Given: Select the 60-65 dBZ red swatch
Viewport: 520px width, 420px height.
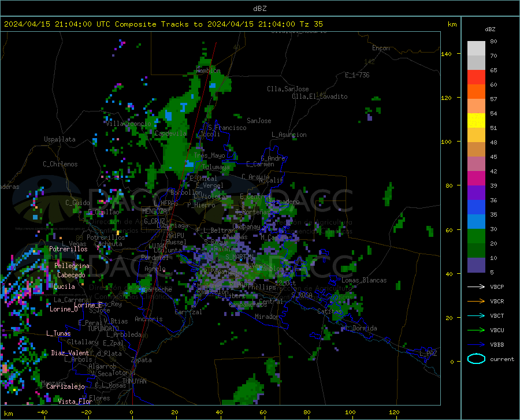Looking at the screenshot, I should pyautogui.click(x=476, y=77).
